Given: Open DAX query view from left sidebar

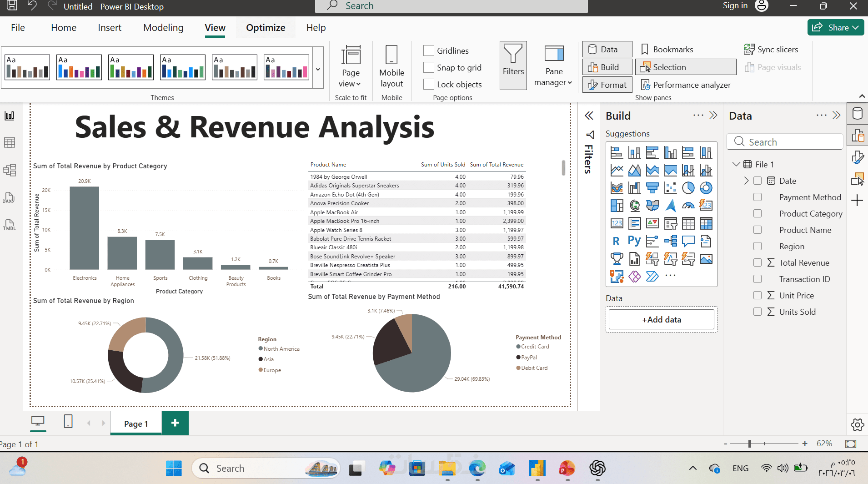Looking at the screenshot, I should click(10, 197).
